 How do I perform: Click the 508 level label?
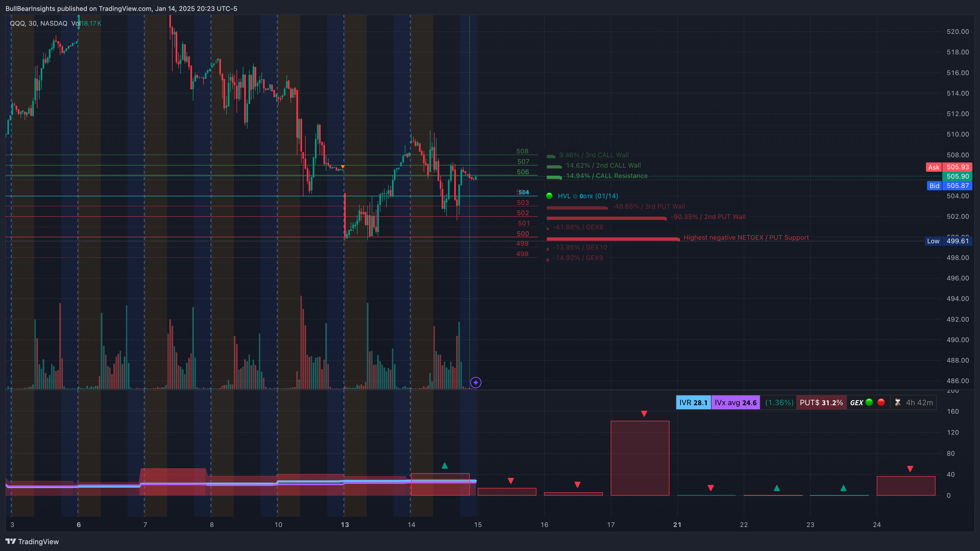click(x=522, y=151)
